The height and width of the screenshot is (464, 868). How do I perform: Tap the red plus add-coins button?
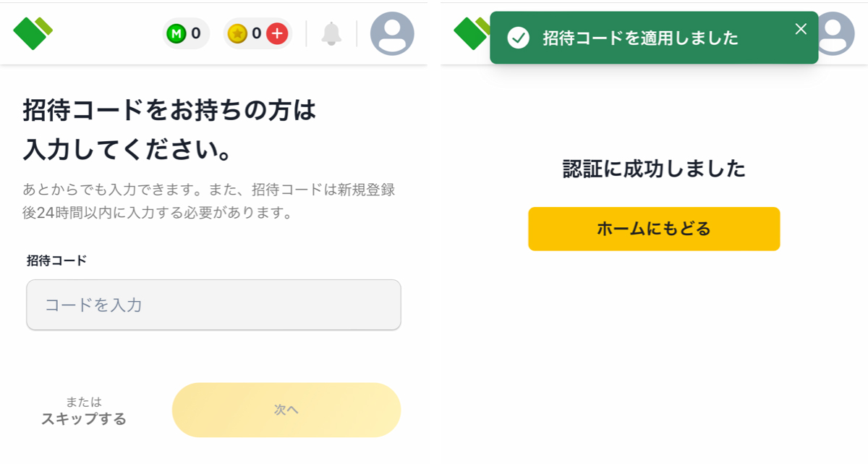pyautogui.click(x=278, y=33)
